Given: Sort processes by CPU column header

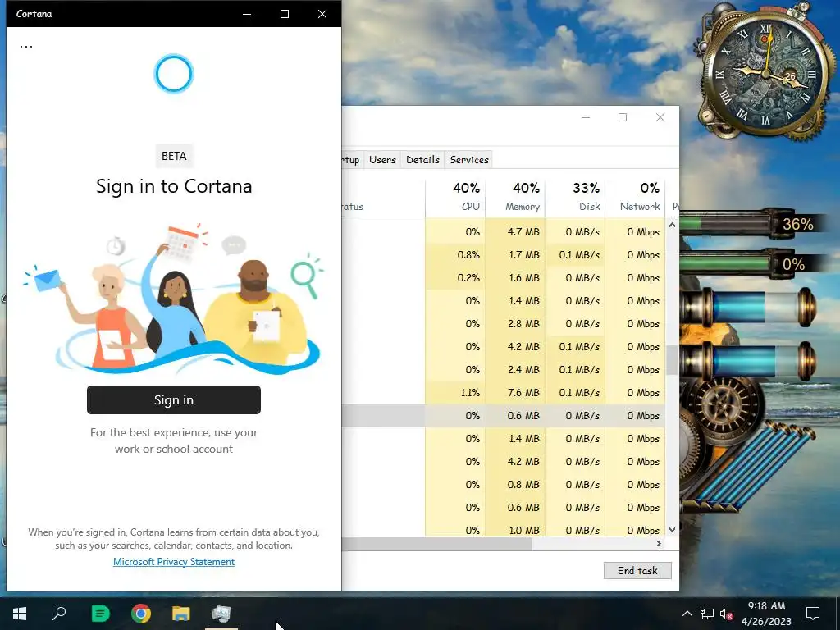Looking at the screenshot, I should click(x=455, y=197).
